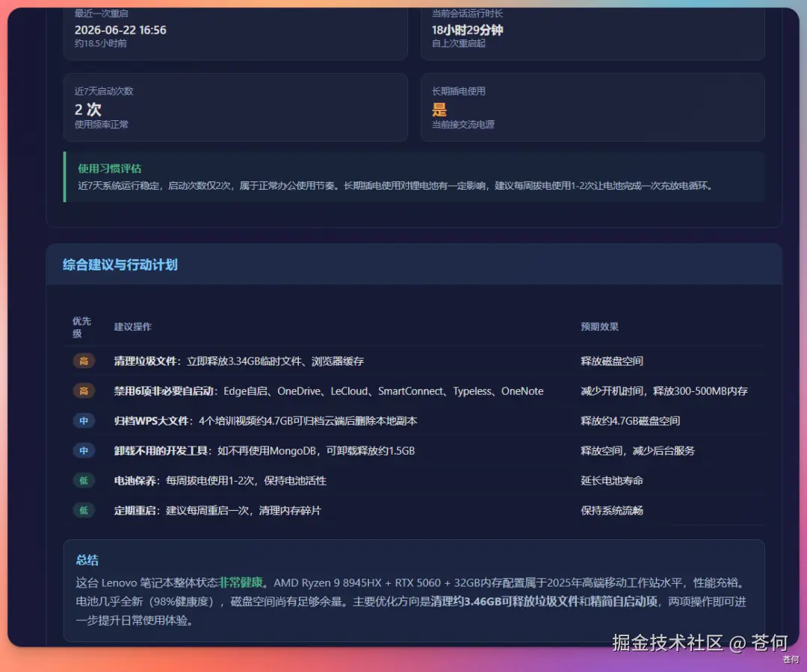Screen dimensions: 807x672
Task: Click the 2026-06-22 16:56 restart time
Action: coord(120,30)
